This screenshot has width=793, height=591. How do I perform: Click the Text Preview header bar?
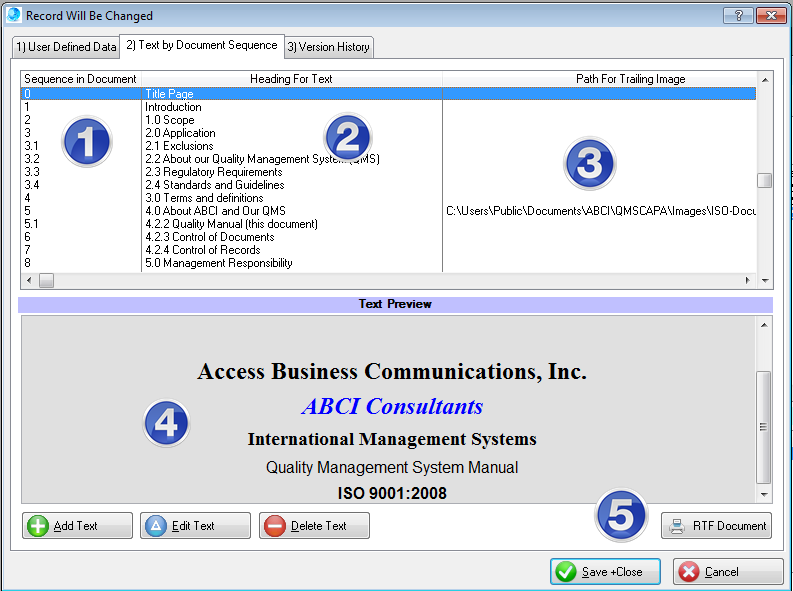[395, 304]
